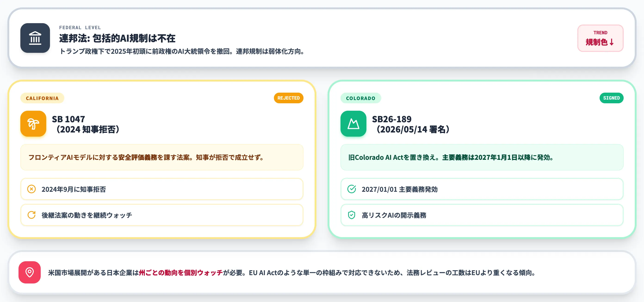Image resolution: width=644 pixels, height=302 pixels.
Task: Click the CALIFORNIA state tag
Action: pyautogui.click(x=42, y=98)
